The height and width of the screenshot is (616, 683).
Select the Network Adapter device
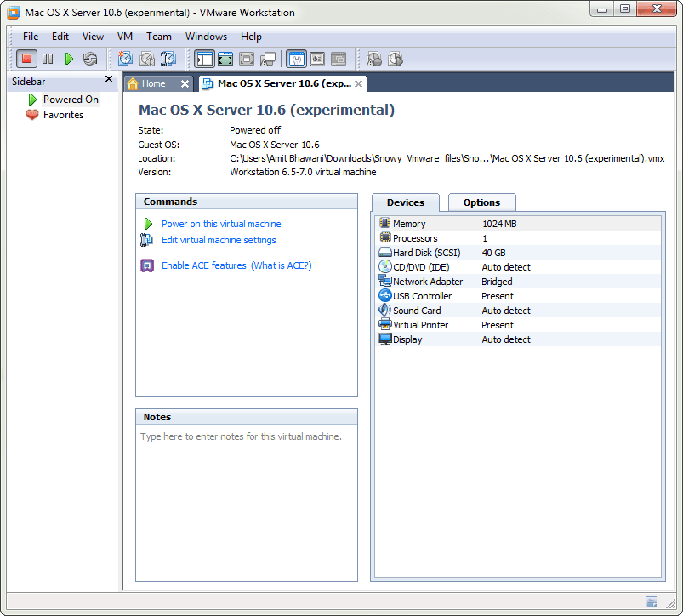click(517, 282)
